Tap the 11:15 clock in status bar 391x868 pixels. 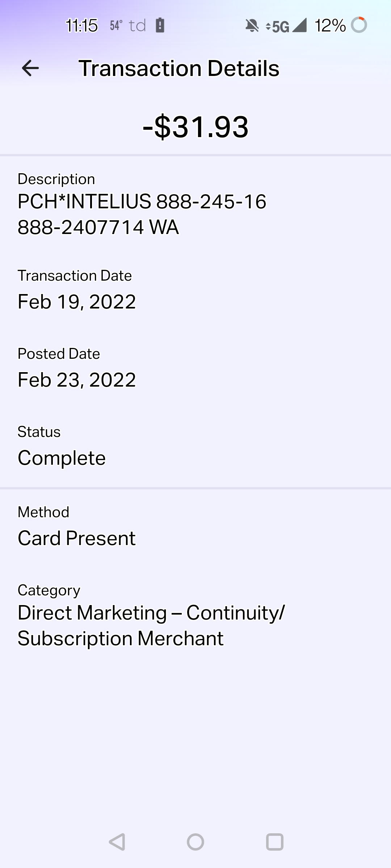coord(81,26)
